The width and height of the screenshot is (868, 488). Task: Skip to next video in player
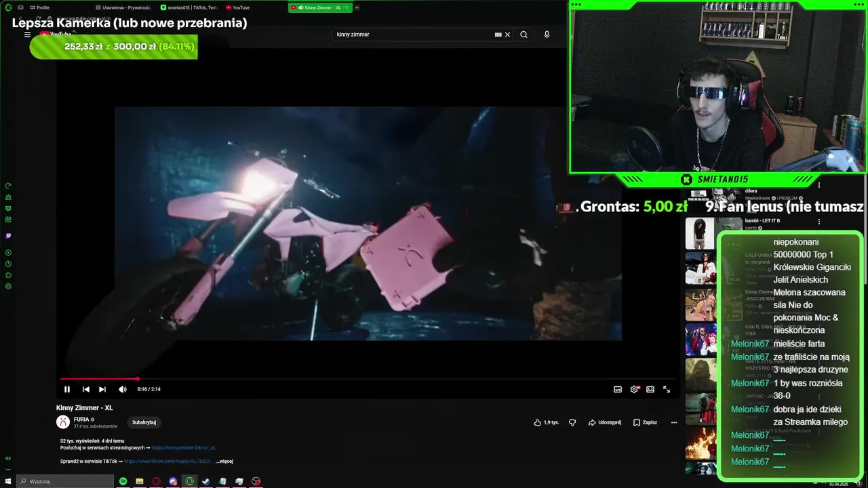point(102,389)
